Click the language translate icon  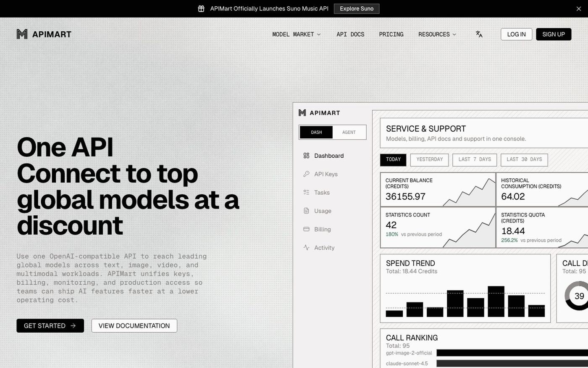[x=479, y=34]
